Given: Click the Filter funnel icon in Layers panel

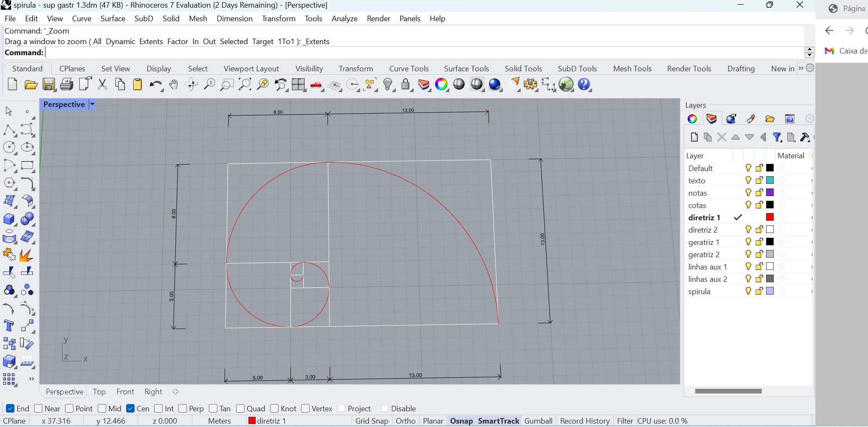Looking at the screenshot, I should click(777, 137).
